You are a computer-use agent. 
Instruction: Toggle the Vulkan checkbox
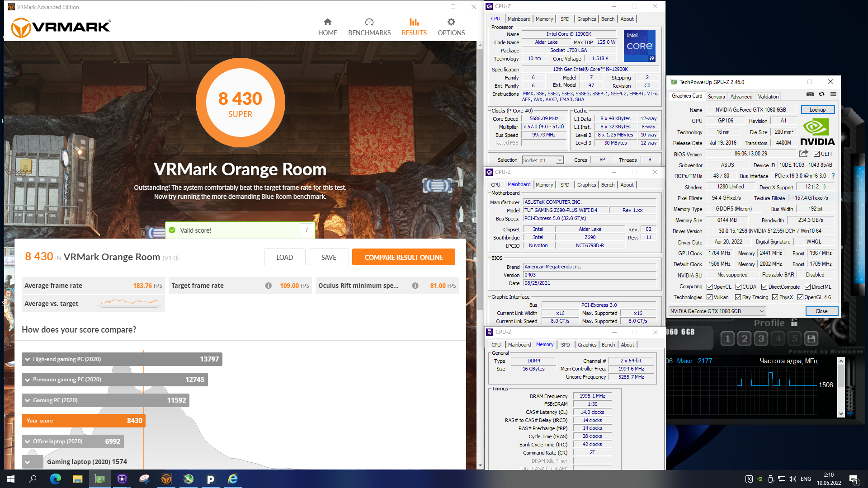click(710, 297)
